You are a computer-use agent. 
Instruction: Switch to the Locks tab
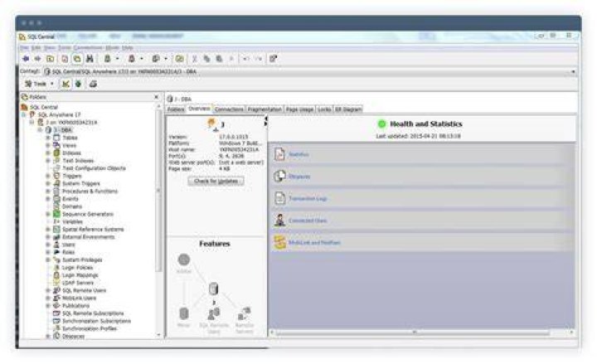[x=324, y=109]
